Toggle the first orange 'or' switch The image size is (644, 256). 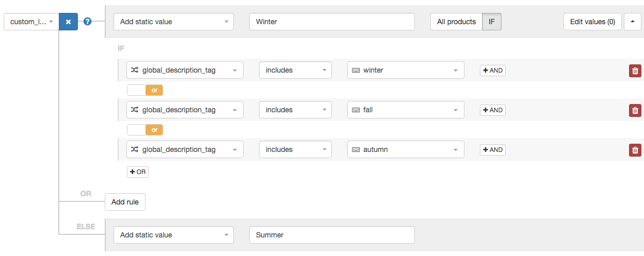click(145, 90)
